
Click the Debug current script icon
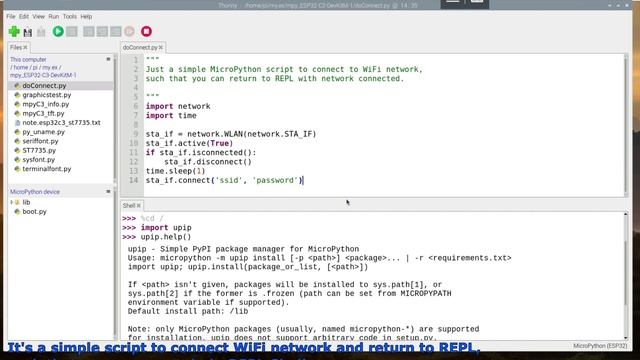click(72, 31)
